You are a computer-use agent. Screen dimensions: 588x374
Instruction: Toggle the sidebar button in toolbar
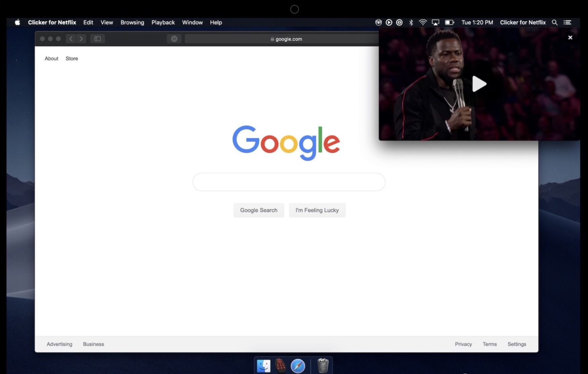[x=97, y=39]
